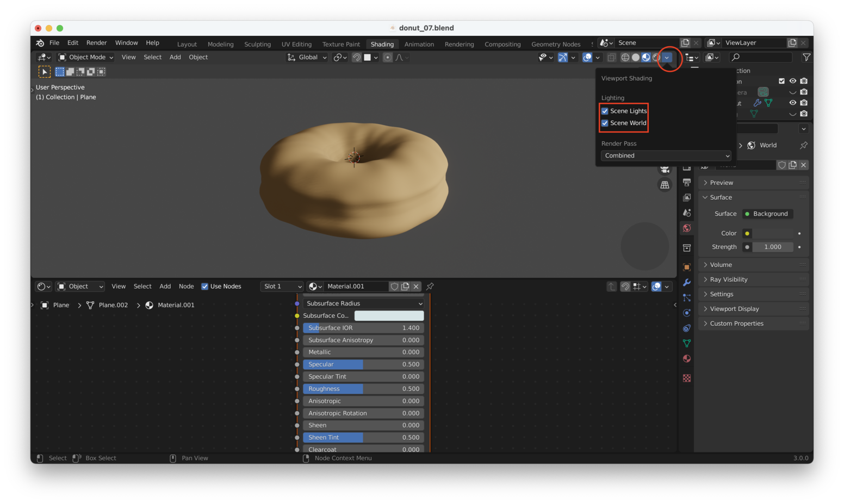
Task: Uncheck Use Nodes in the shader editor
Action: point(205,286)
